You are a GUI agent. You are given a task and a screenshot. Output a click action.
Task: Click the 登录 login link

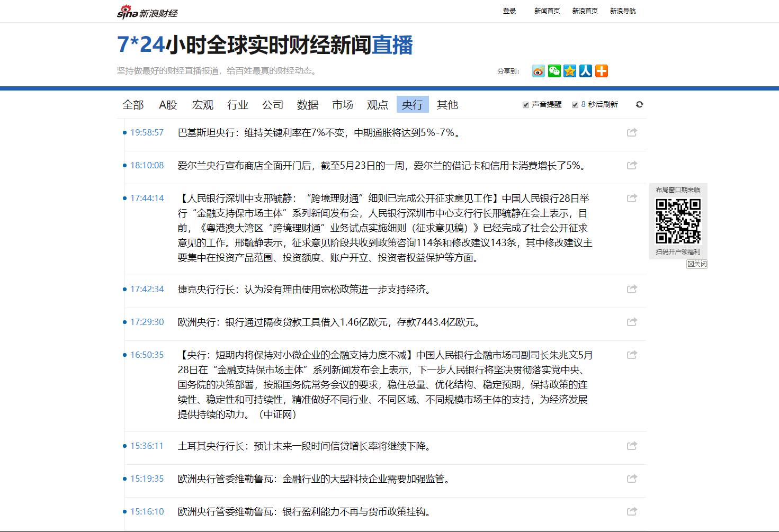coord(509,11)
